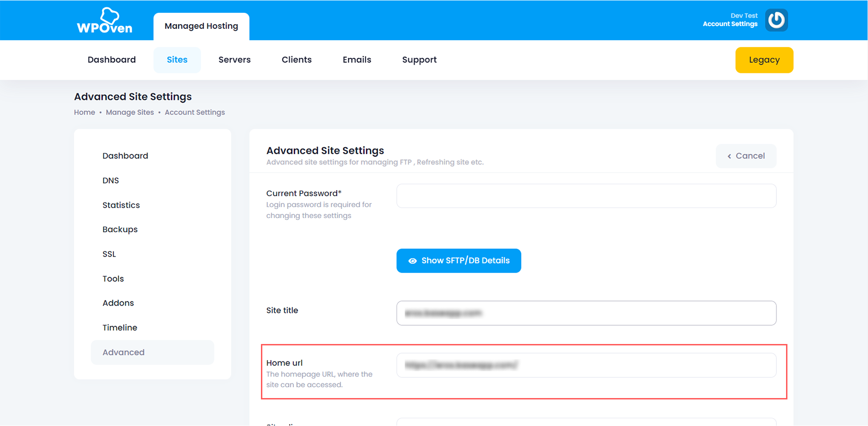Select Advanced in sidebar
The height and width of the screenshot is (426, 868).
click(152, 352)
